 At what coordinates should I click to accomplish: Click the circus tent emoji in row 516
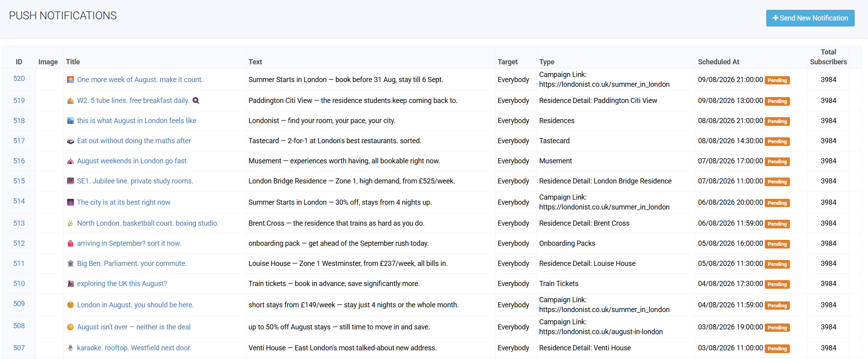click(71, 161)
